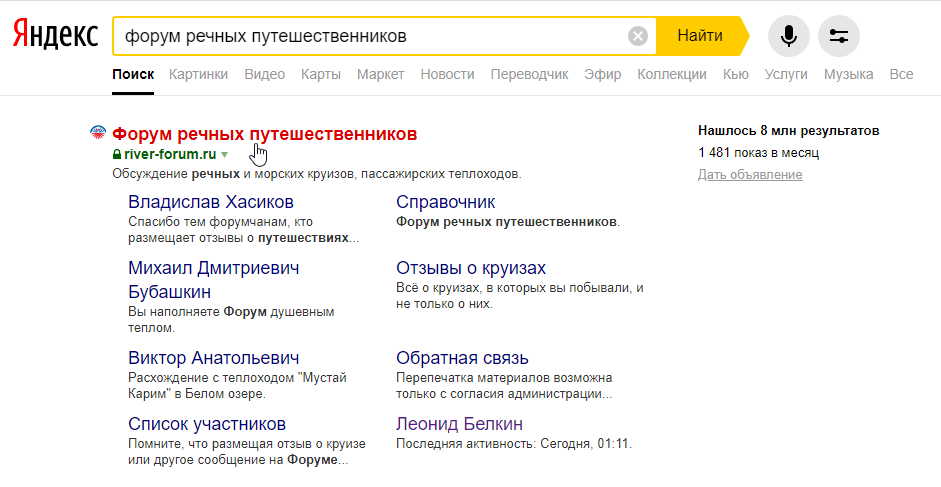
Task: Open the Список участников sitelink
Action: click(206, 424)
